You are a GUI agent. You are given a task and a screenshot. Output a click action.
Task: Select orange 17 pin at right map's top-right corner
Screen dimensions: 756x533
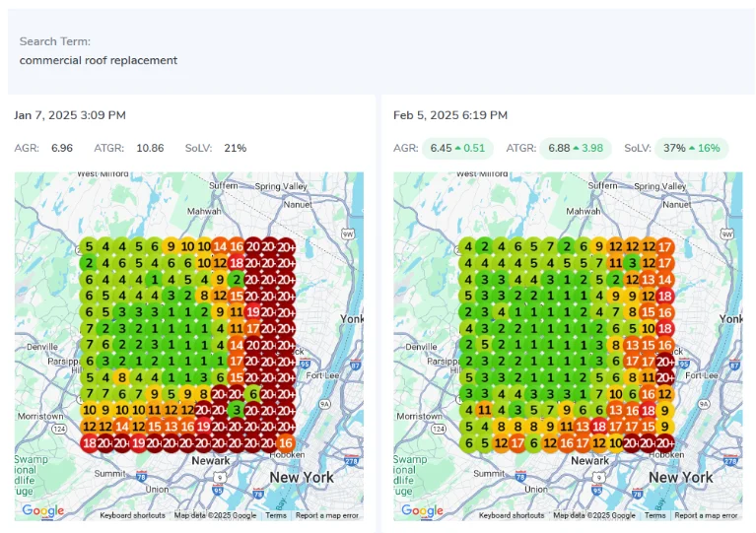pyautogui.click(x=665, y=246)
